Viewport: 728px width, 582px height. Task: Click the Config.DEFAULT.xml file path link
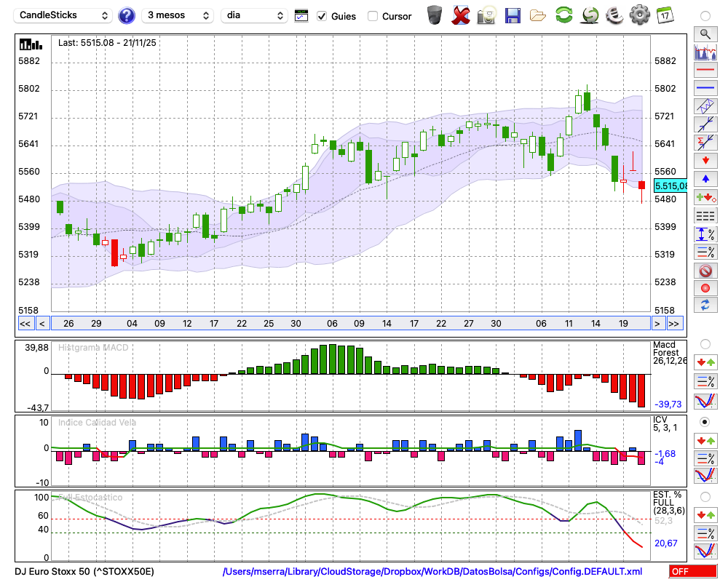click(432, 571)
